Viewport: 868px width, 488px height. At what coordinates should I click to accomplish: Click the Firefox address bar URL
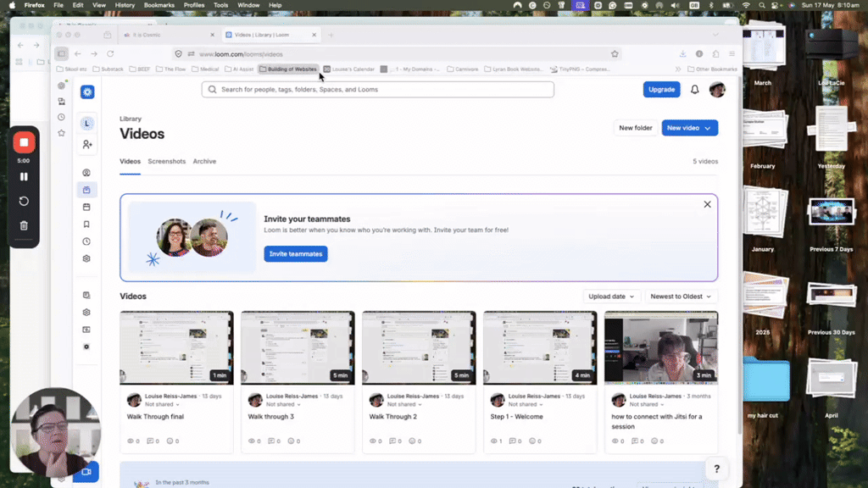click(x=242, y=54)
